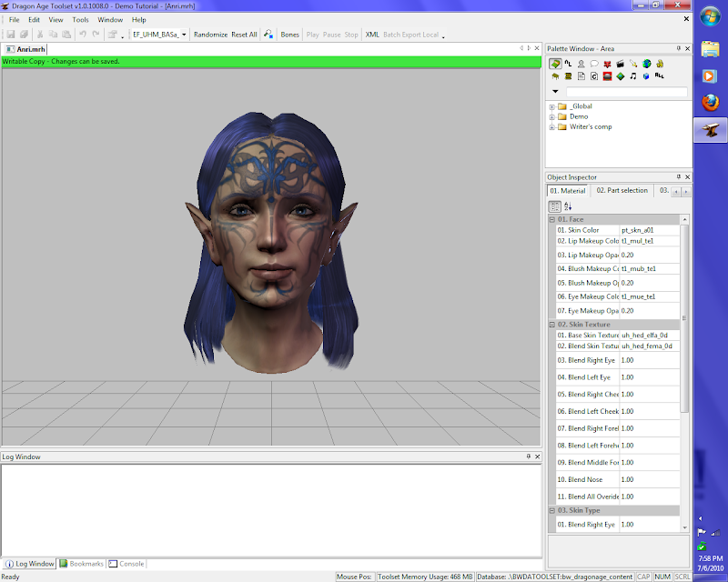Click the globe palette icon
This screenshot has height=582, width=728.
click(646, 64)
